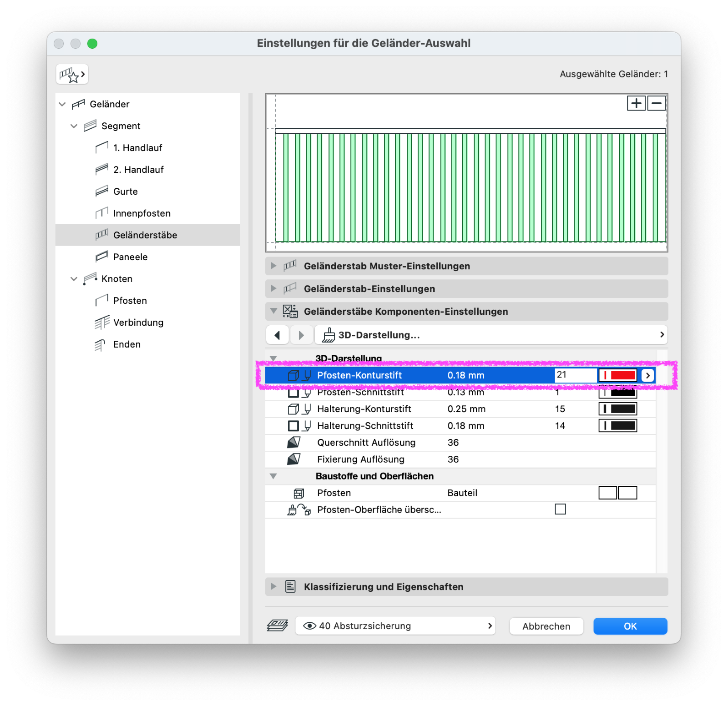The height and width of the screenshot is (706, 728).
Task: Click the 2. Handlauf icon
Action: pos(102,170)
